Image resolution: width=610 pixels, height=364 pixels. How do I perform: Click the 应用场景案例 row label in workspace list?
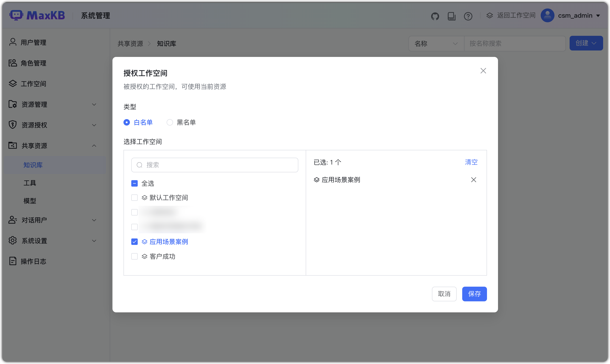169,242
